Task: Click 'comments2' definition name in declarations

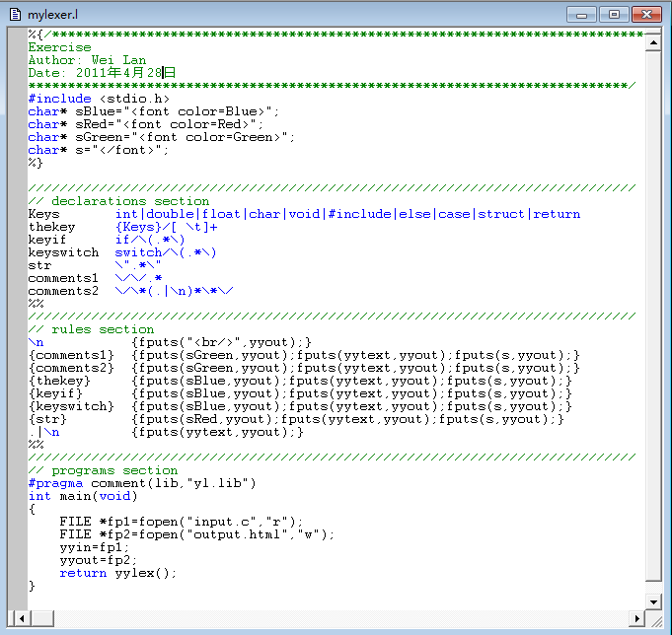Action: pos(63,291)
